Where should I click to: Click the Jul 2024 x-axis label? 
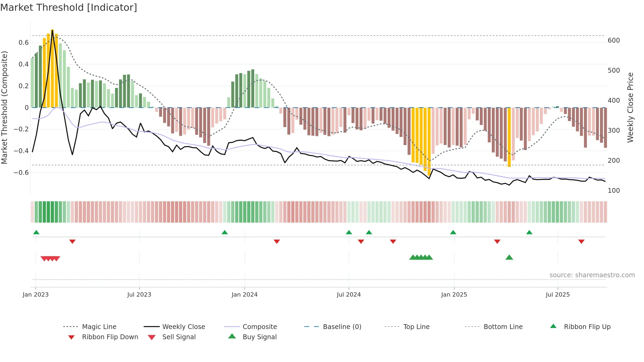click(349, 294)
